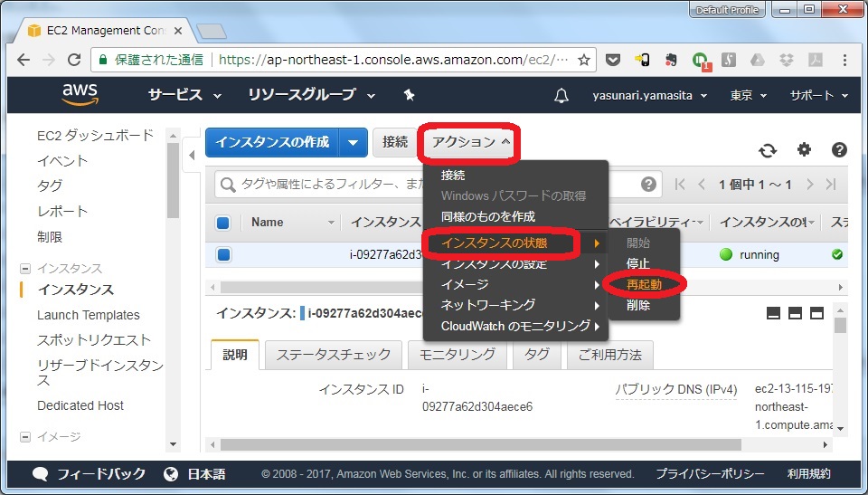Go to last page of results
Viewport: 868px width, 495px height.
[830, 184]
